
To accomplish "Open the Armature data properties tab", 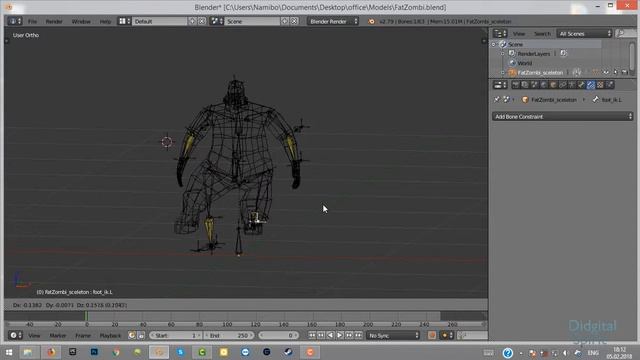I will (x=572, y=85).
